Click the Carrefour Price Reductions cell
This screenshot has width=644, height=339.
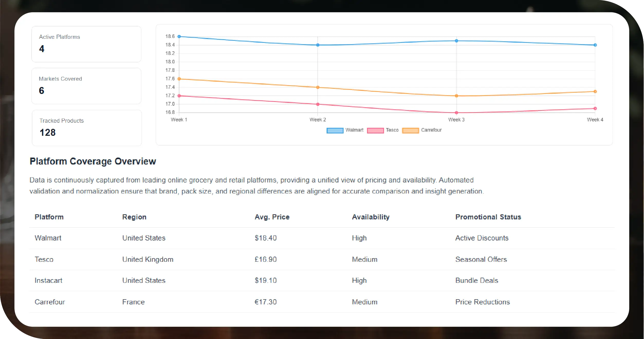482,302
